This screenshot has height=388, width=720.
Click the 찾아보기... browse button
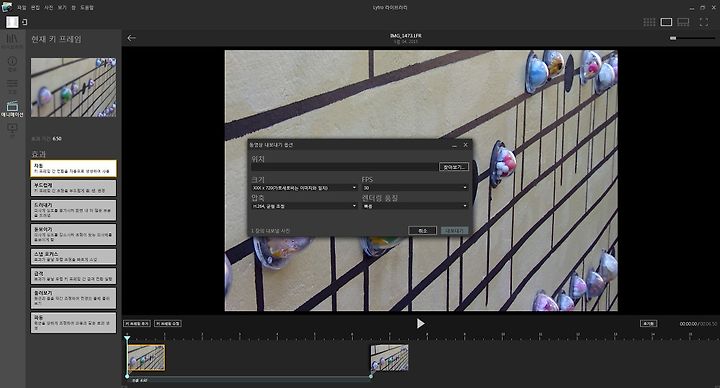pos(454,167)
